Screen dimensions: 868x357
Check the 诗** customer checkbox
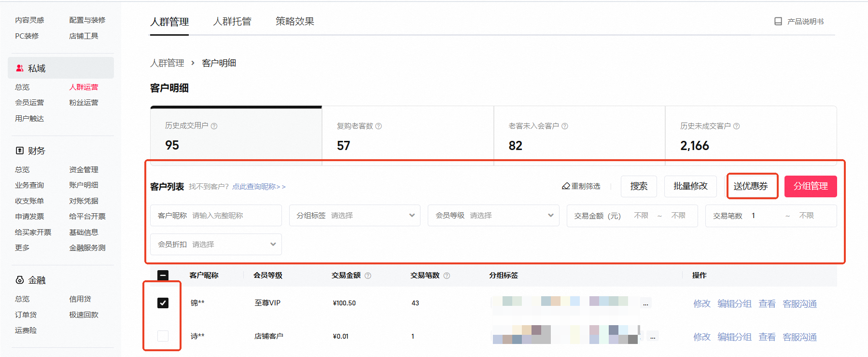163,336
